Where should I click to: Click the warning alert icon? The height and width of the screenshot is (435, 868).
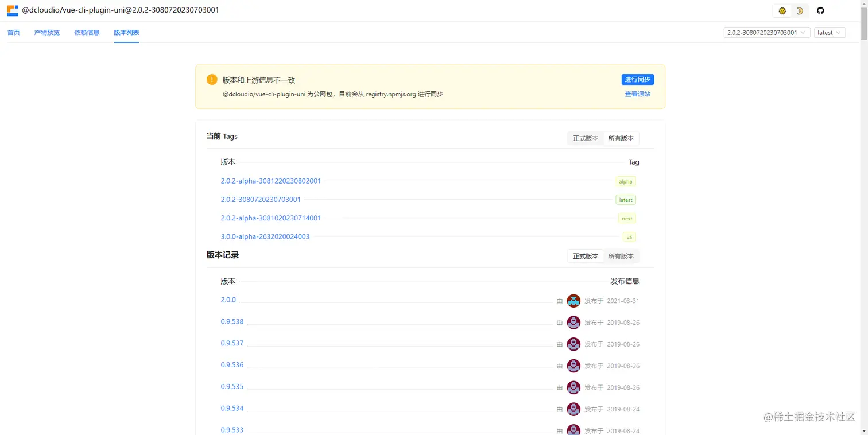coord(212,80)
